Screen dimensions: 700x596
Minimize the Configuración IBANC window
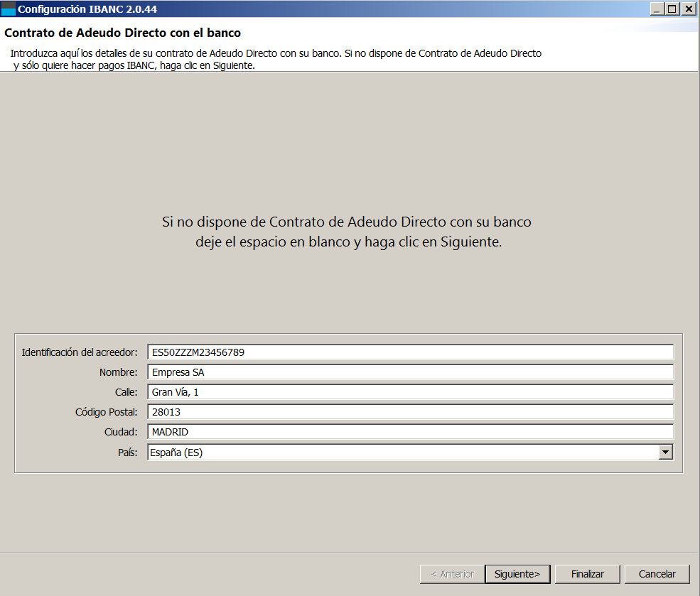tap(657, 9)
